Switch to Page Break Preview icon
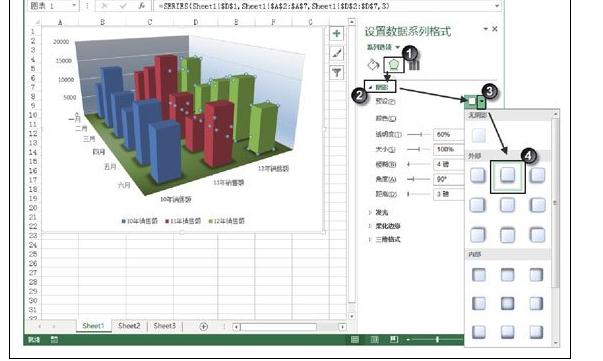Screen dimensions: 603x361 pyautogui.click(x=394, y=339)
